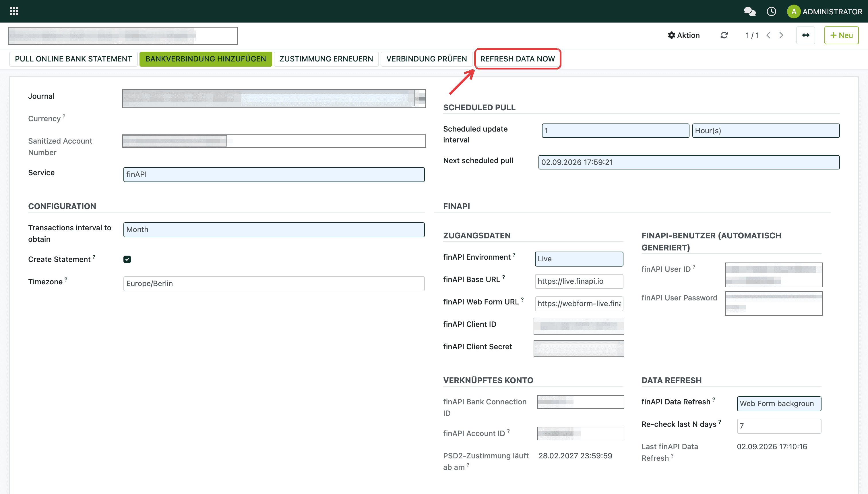Viewport: 868px width, 494px height.
Task: Open finAPI Data Refresh dropdown
Action: tap(779, 404)
